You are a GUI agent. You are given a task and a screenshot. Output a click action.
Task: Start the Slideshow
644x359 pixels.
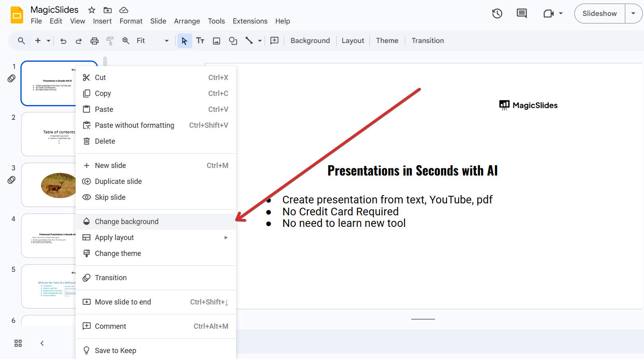coord(599,14)
